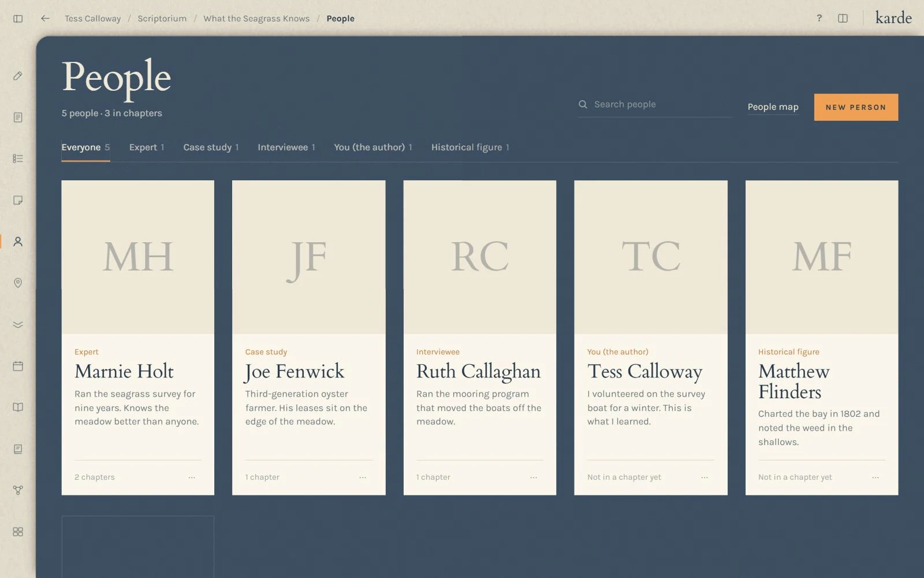
Task: Open the calendar icon in the sidebar
Action: click(18, 366)
